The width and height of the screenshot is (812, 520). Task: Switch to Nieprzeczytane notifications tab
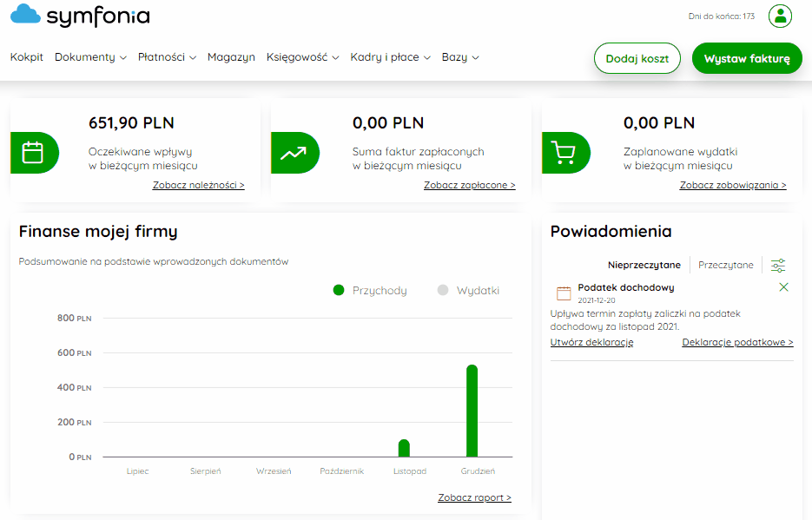644,265
